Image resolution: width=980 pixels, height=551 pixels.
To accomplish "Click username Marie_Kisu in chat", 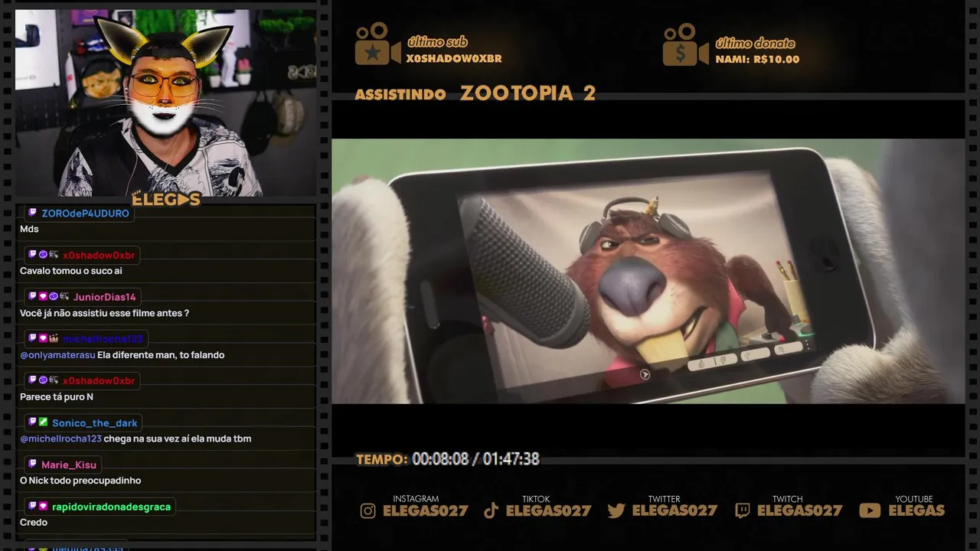I will 69,465.
